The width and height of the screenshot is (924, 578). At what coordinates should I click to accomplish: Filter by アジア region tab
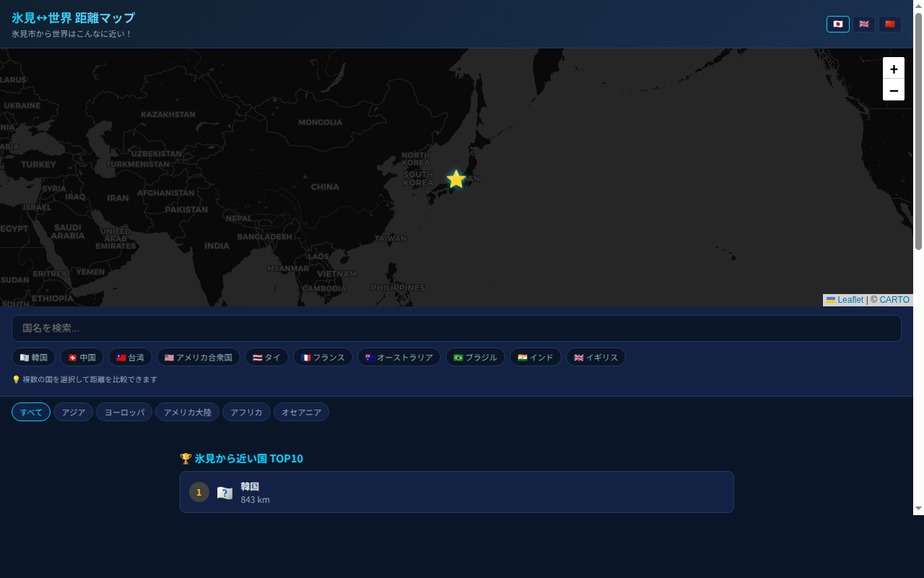74,413
